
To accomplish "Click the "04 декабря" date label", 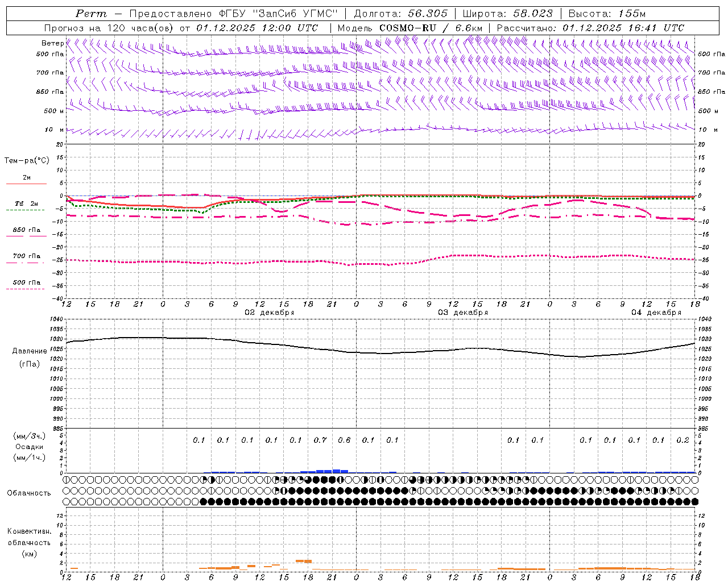I will pyautogui.click(x=656, y=313).
